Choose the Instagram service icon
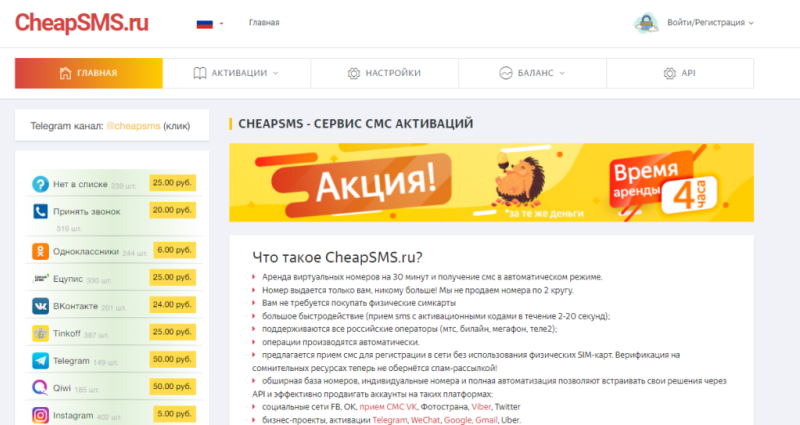 40,415
